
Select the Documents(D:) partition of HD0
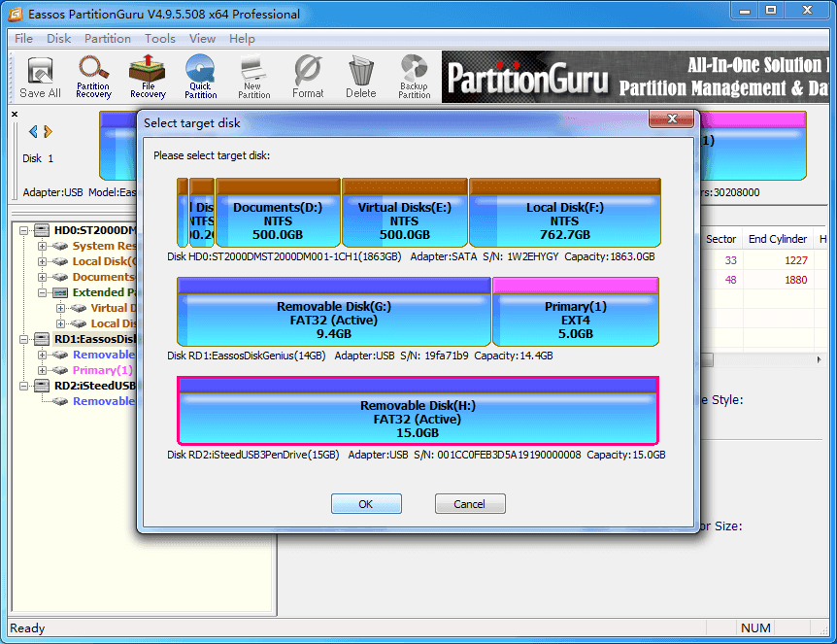click(278, 212)
